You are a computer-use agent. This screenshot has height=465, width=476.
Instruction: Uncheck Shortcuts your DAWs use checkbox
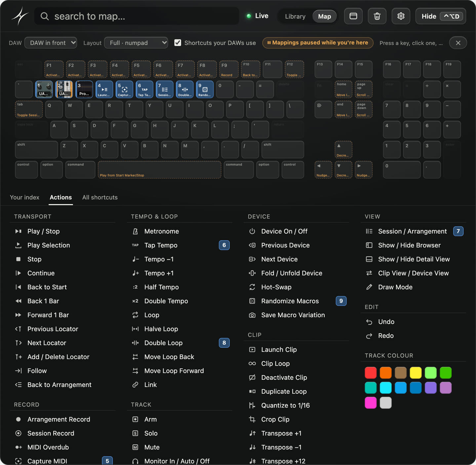tap(178, 43)
